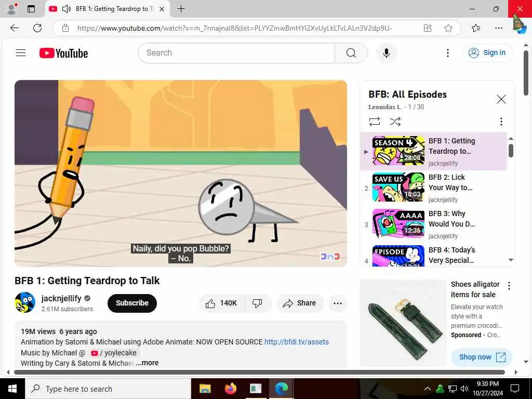
Task: Close the BFB 1 browser tab
Action: (162, 9)
